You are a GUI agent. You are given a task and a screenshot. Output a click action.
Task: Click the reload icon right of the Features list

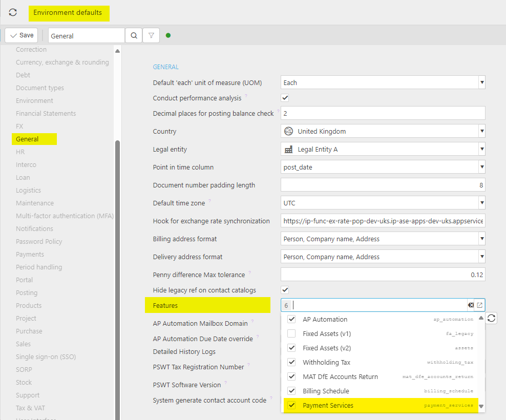[x=491, y=319]
